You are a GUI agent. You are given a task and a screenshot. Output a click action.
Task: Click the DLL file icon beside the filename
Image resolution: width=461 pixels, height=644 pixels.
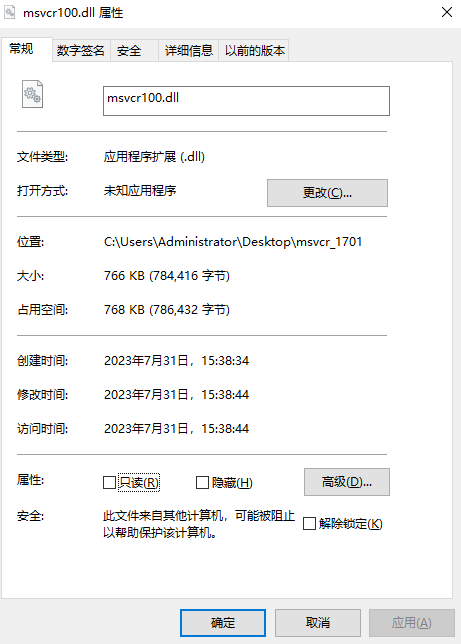pos(32,94)
